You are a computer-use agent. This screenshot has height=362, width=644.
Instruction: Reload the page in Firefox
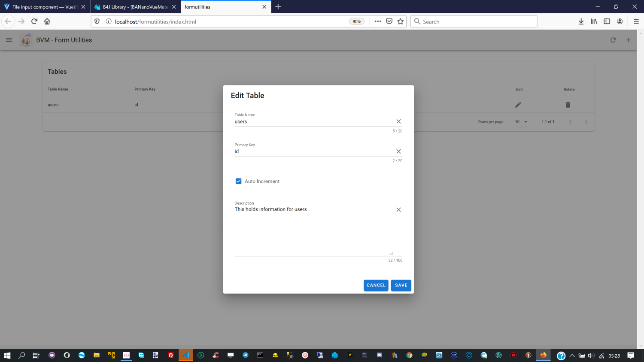point(34,21)
